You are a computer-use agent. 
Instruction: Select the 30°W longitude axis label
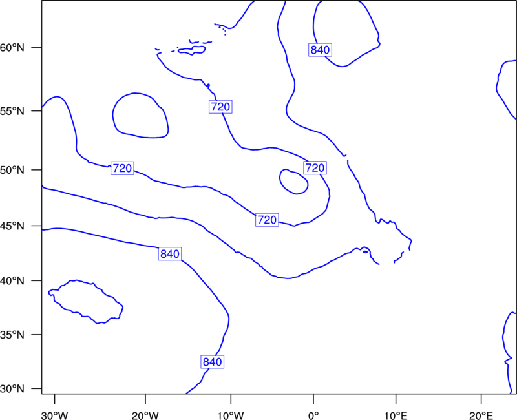[55, 415]
